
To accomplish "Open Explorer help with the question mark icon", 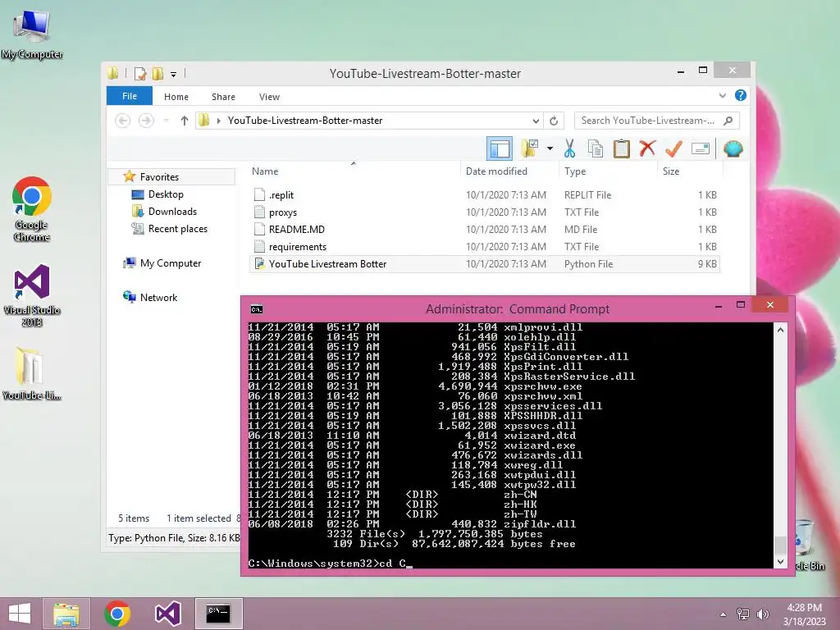I will pos(741,95).
